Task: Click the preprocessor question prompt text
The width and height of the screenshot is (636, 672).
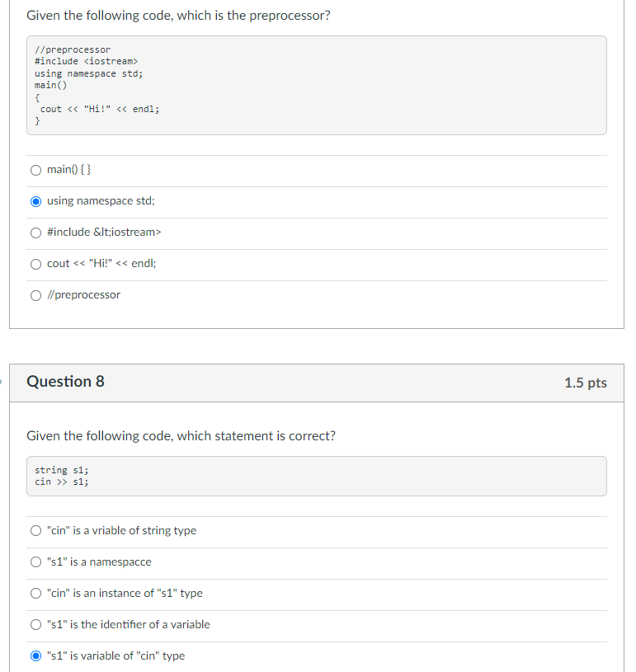Action: pos(179,15)
